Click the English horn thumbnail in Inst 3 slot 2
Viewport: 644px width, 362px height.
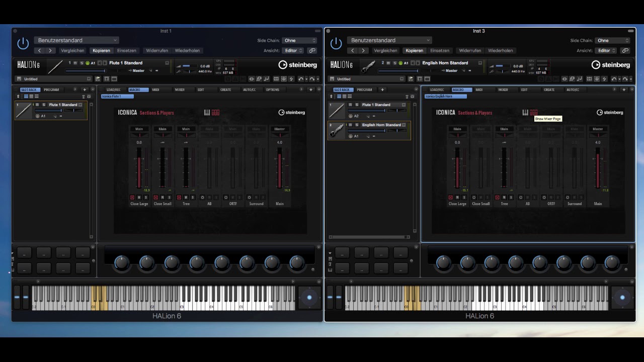click(x=337, y=131)
